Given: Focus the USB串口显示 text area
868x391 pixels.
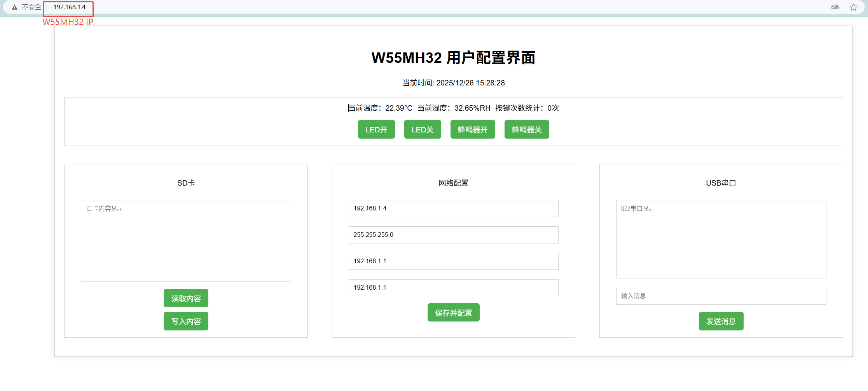Looking at the screenshot, I should coord(721,239).
